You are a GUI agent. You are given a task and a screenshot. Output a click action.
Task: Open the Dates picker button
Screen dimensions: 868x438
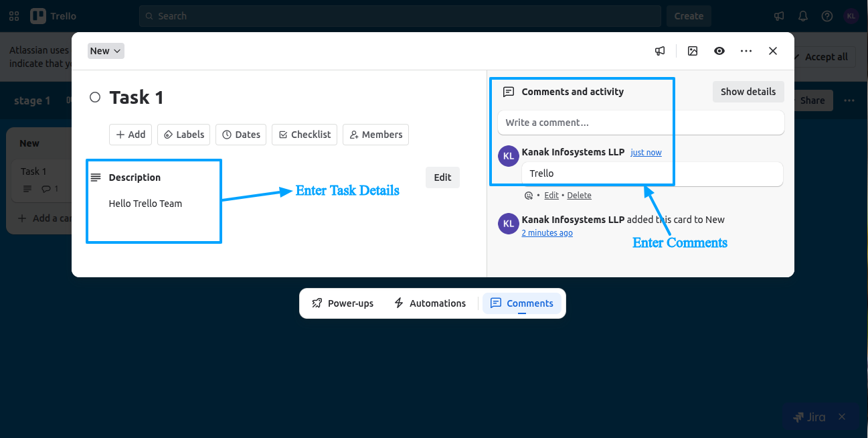pyautogui.click(x=241, y=135)
